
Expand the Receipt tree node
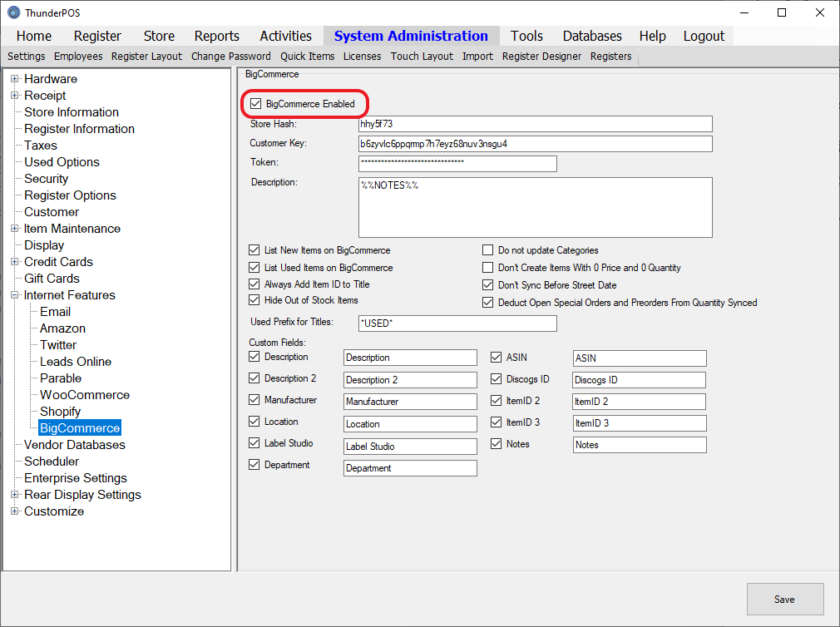click(15, 96)
